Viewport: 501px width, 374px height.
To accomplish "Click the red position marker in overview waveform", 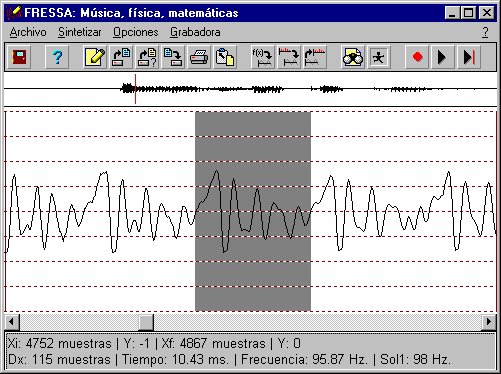I will [135, 89].
